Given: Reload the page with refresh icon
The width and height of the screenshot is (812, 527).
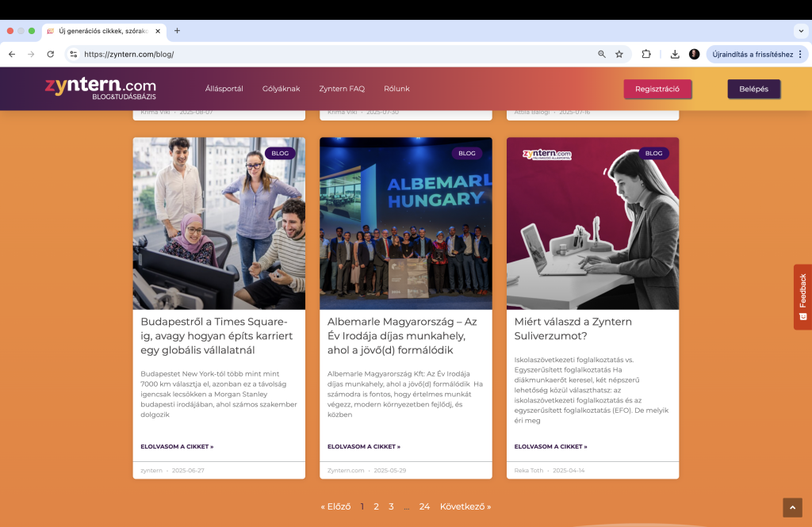Looking at the screenshot, I should (x=51, y=54).
